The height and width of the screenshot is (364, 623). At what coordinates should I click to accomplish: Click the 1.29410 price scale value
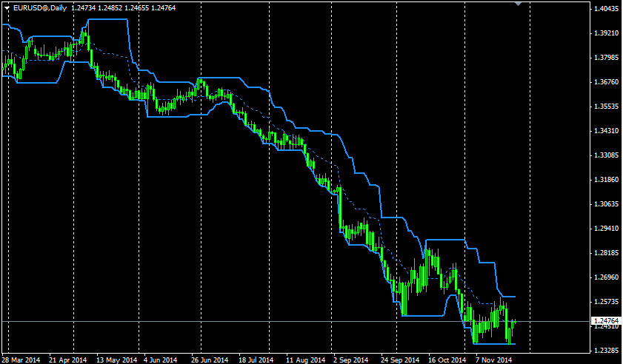click(606, 229)
